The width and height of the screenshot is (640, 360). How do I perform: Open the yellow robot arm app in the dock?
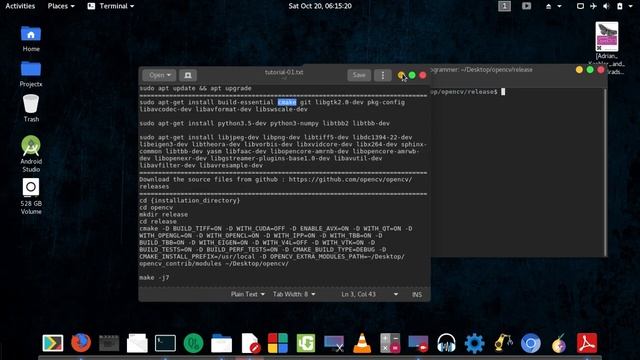coord(502,343)
